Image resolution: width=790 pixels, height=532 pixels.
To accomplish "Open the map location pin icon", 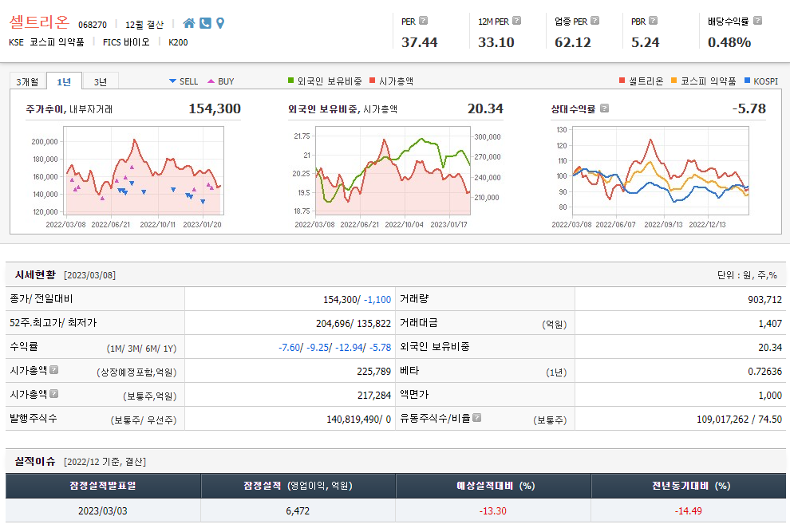I will click(x=220, y=23).
